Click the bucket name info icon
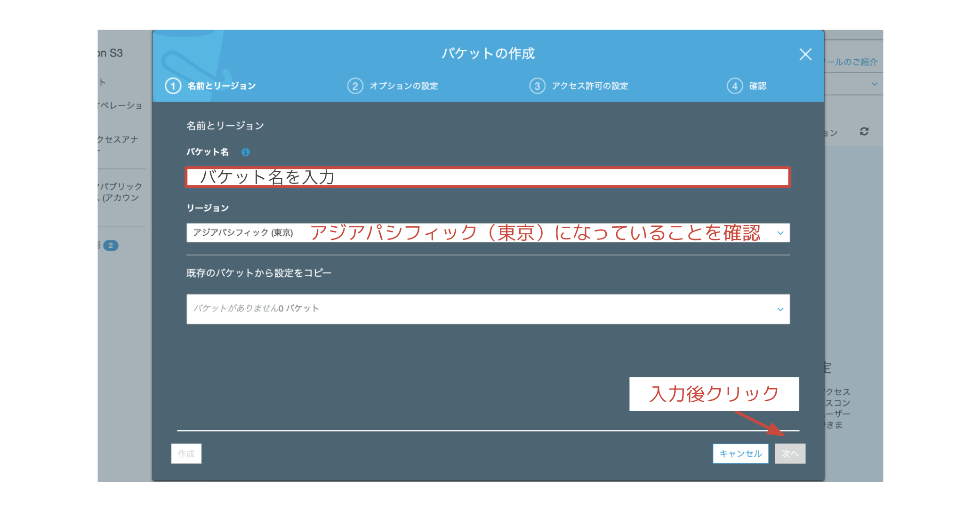The height and width of the screenshot is (510, 980). pyautogui.click(x=245, y=152)
